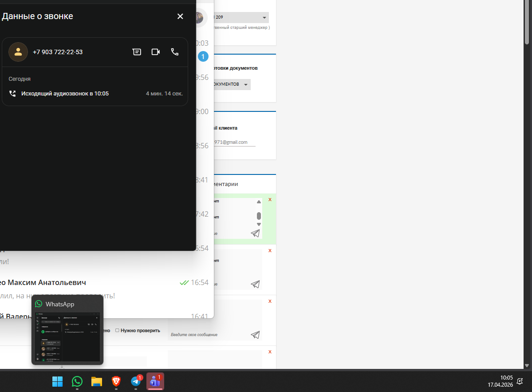Click the blue unread badge showing 1
This screenshot has height=392, width=532.
click(203, 56)
